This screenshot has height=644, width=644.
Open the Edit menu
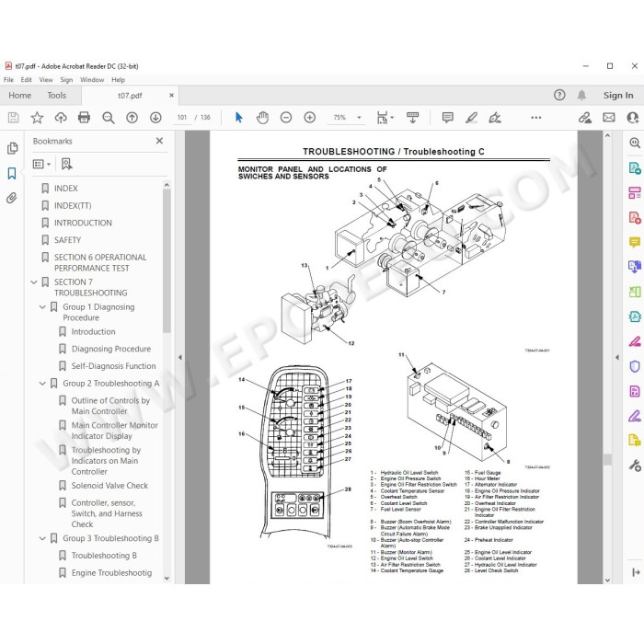(27, 80)
